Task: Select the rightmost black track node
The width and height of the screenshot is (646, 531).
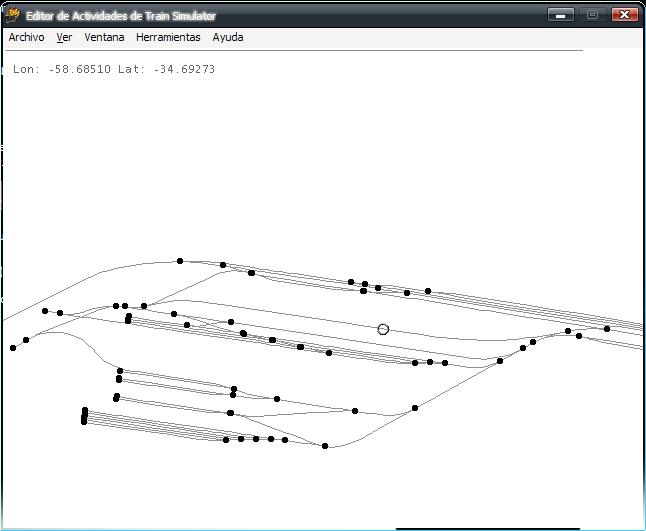Action: [x=607, y=329]
